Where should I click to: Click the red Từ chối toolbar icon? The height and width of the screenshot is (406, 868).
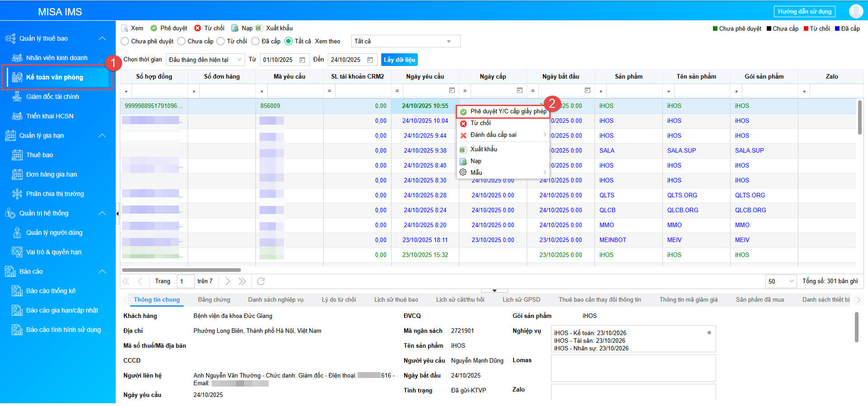(198, 28)
